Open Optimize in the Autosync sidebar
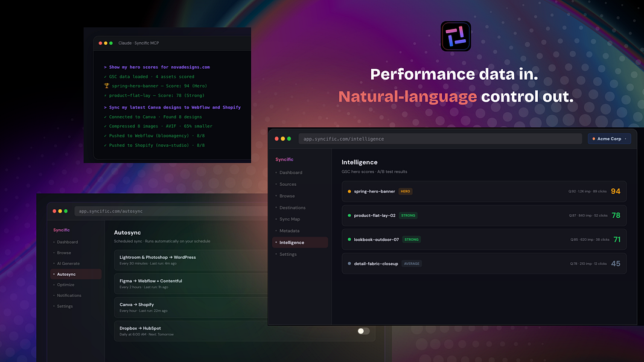This screenshot has height=362, width=644. [66, 285]
